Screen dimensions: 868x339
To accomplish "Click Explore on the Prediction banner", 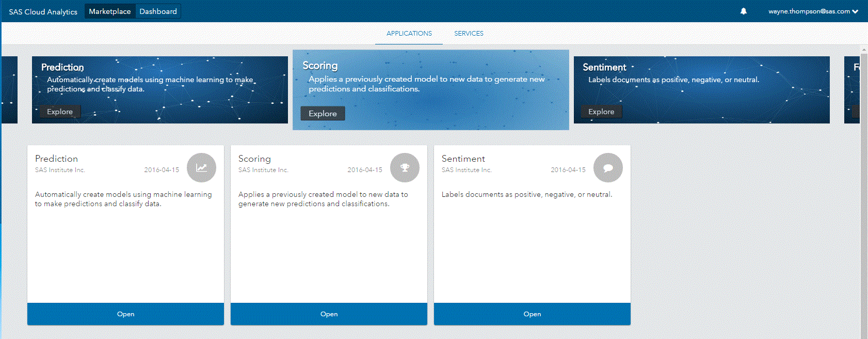I will click(60, 112).
